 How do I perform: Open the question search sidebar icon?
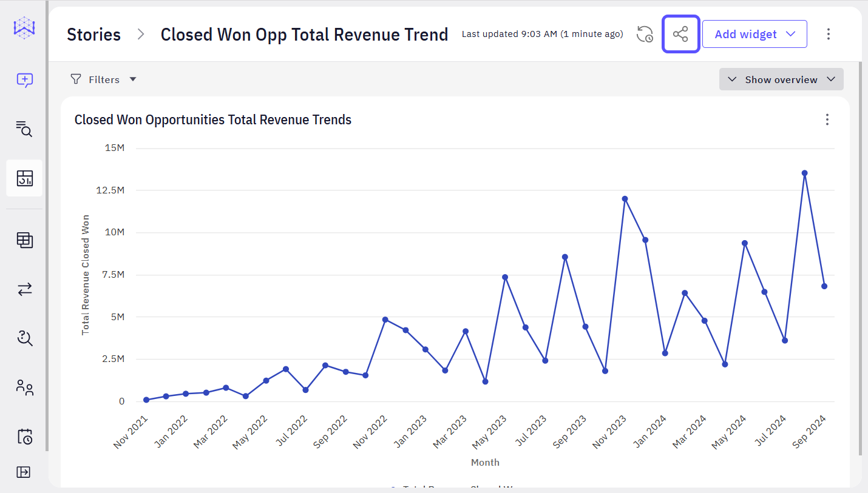pyautogui.click(x=24, y=338)
